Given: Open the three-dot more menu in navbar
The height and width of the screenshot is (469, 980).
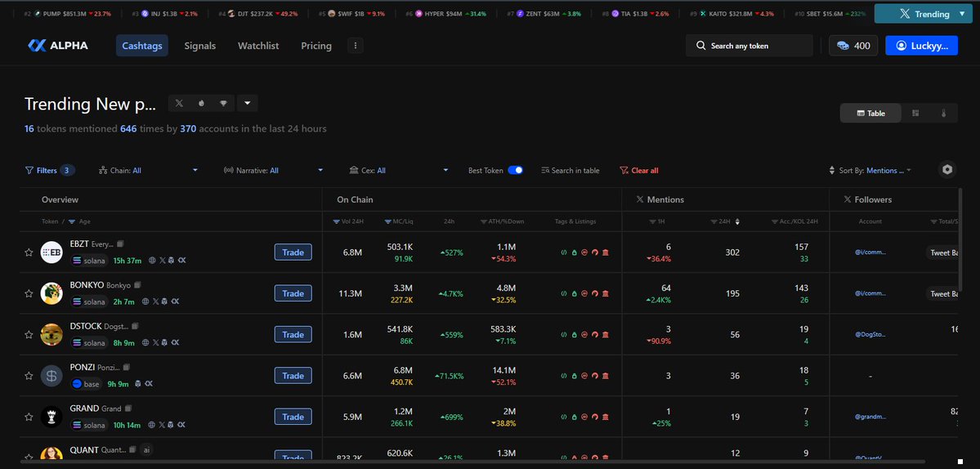Looking at the screenshot, I should tap(356, 46).
